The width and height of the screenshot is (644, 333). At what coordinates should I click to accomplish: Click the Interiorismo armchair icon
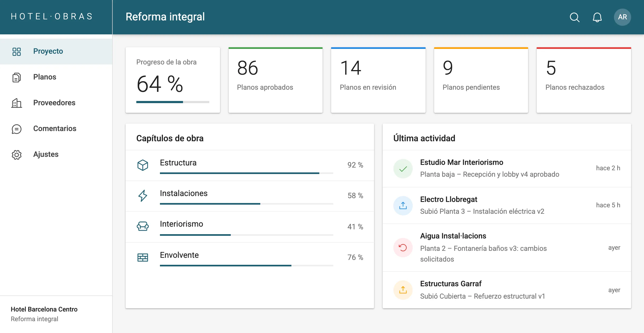[143, 226]
